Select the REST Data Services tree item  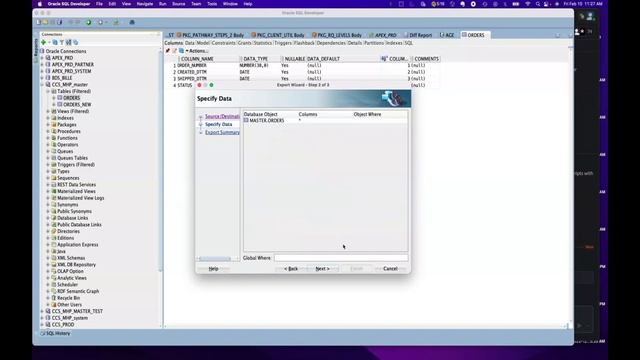click(76, 184)
